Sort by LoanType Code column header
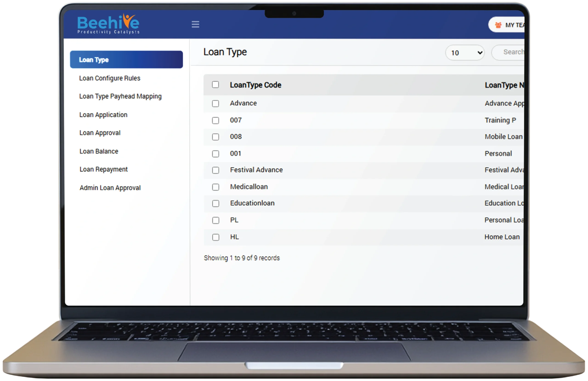This screenshot has height=381, width=588. [255, 85]
